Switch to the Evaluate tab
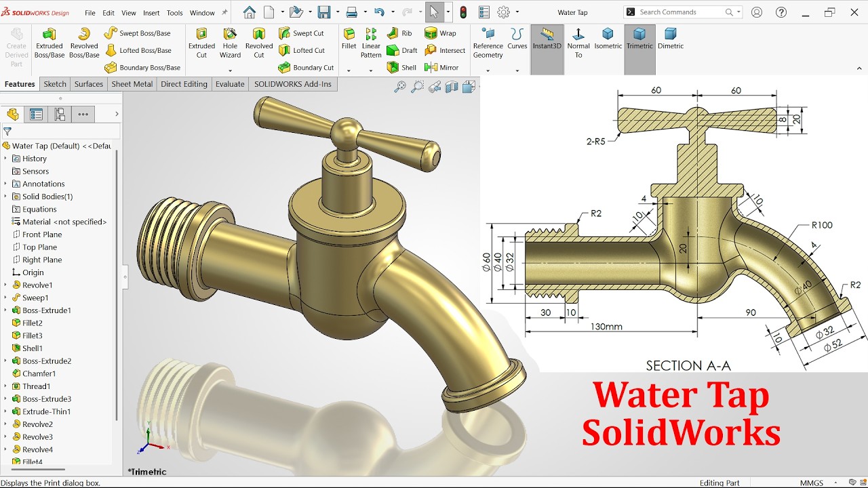Image resolution: width=868 pixels, height=488 pixels. point(230,84)
